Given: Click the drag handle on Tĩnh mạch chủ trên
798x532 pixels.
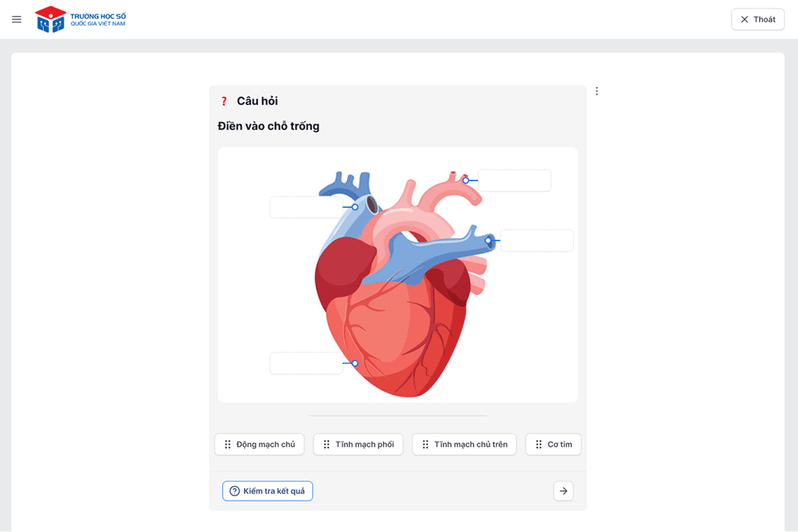Looking at the screenshot, I should click(x=425, y=444).
